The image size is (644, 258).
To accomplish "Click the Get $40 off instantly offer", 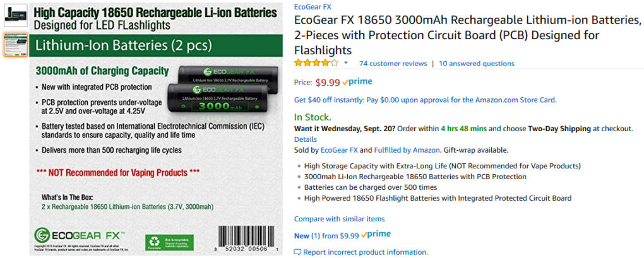I will [425, 100].
